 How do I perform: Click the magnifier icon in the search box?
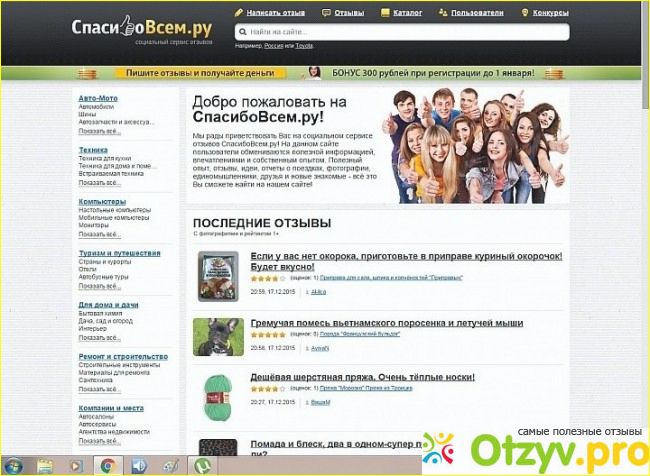pos(244,33)
